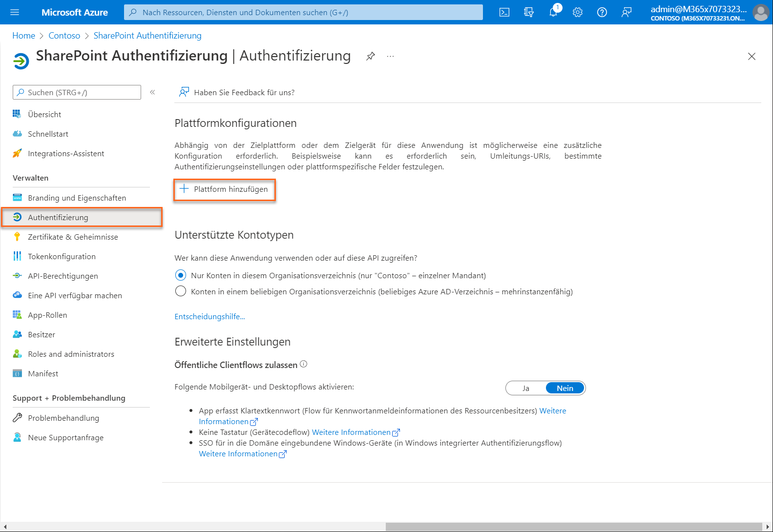Viewport: 773px width, 532px height.
Task: Open the help question mark icon
Action: [602, 12]
